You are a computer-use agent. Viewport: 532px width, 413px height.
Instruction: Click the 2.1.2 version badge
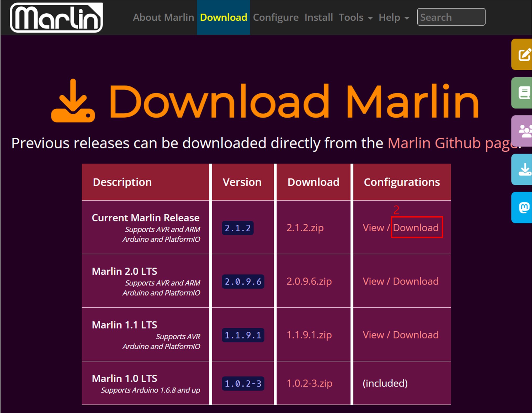(x=238, y=228)
